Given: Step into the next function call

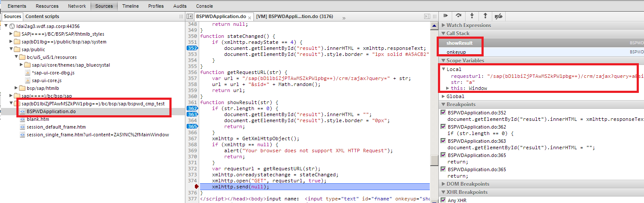Looking at the screenshot, I should [x=472, y=16].
